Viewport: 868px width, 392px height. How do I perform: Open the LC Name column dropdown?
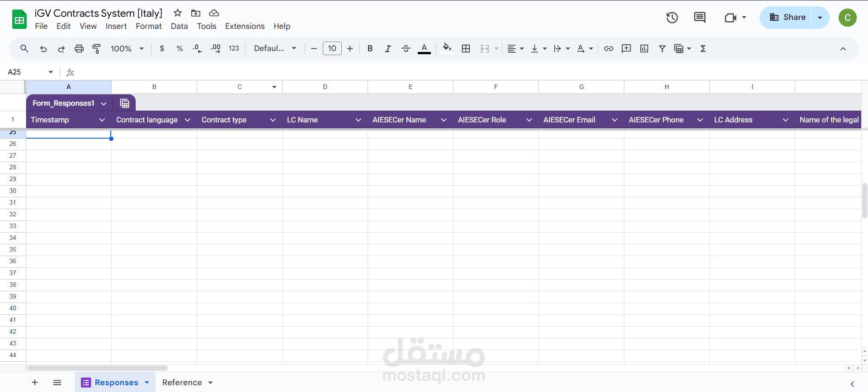point(359,120)
